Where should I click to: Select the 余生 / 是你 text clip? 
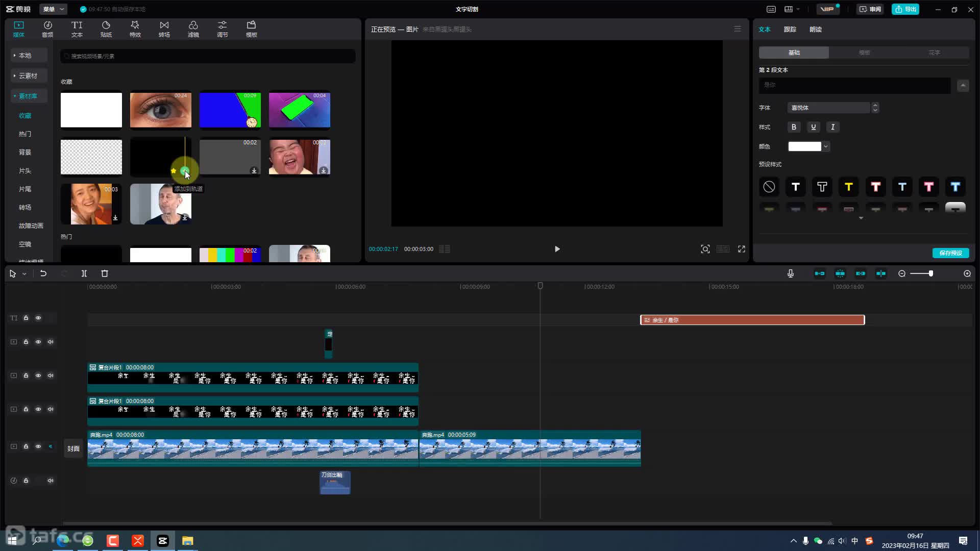point(752,320)
